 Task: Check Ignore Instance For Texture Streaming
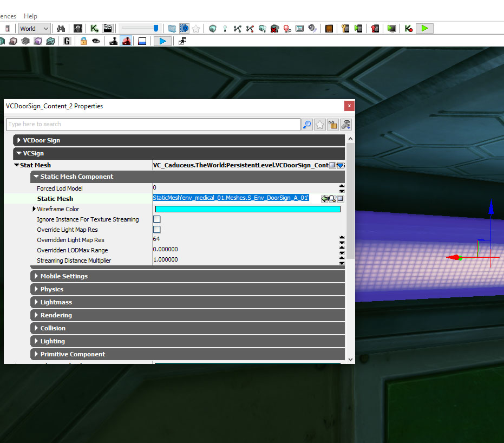tap(157, 219)
